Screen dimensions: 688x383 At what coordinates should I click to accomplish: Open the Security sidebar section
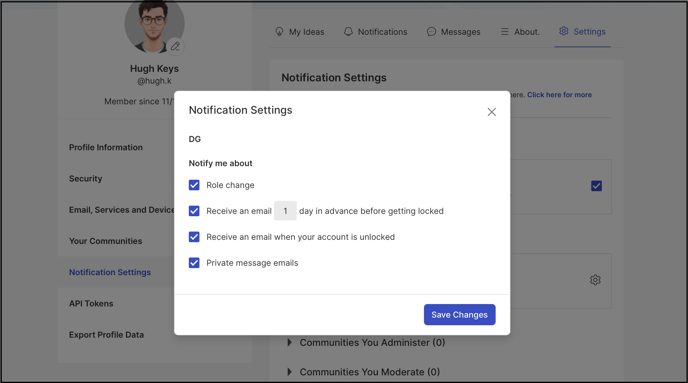pyautogui.click(x=86, y=179)
